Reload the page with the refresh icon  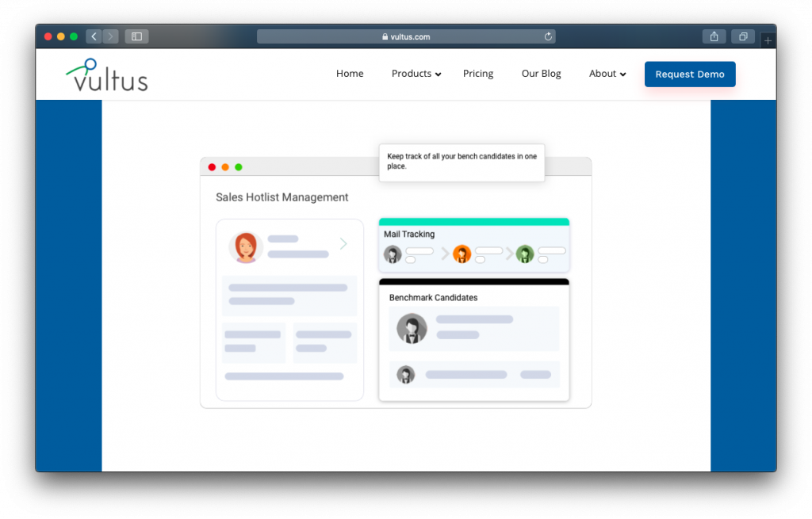coord(548,36)
